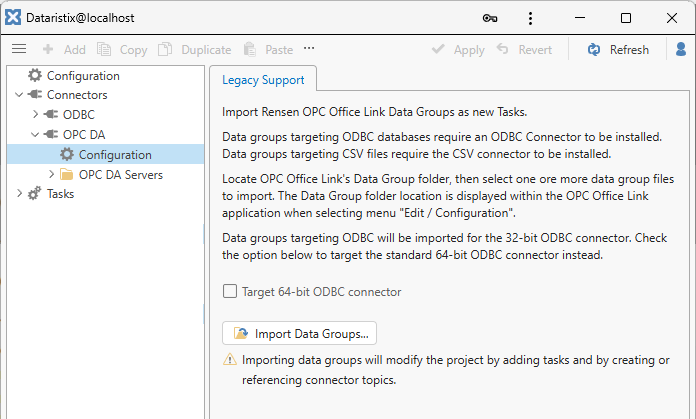Select the Legacy Support tab
This screenshot has height=419, width=696.
(262, 78)
